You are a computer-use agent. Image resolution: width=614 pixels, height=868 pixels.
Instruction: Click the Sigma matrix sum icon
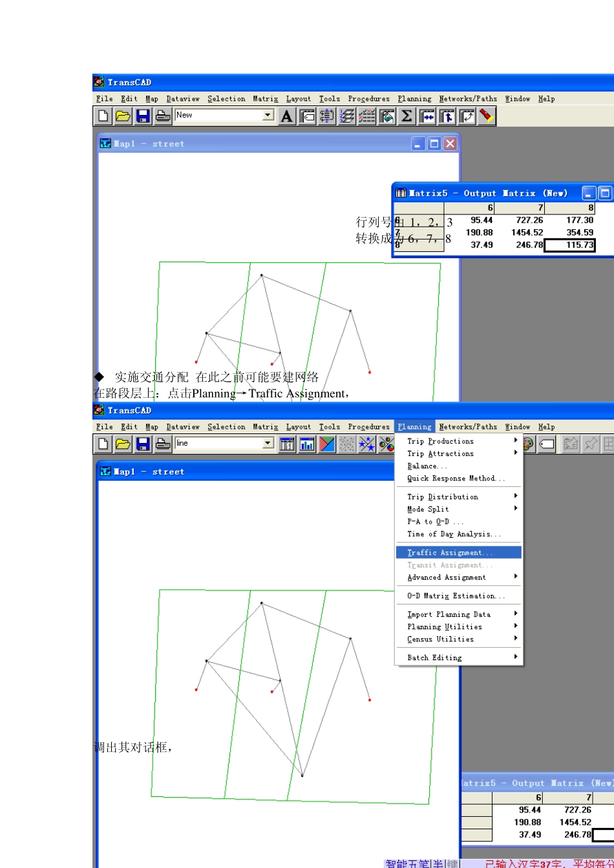[x=407, y=116]
